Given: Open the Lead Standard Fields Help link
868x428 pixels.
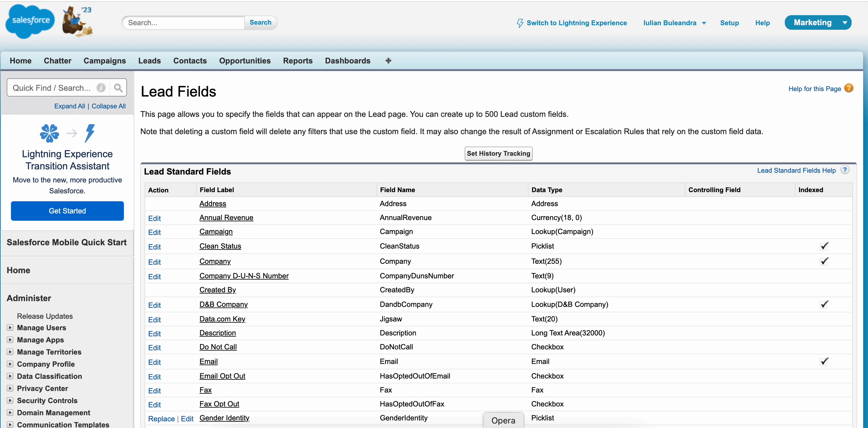Looking at the screenshot, I should click(x=796, y=170).
